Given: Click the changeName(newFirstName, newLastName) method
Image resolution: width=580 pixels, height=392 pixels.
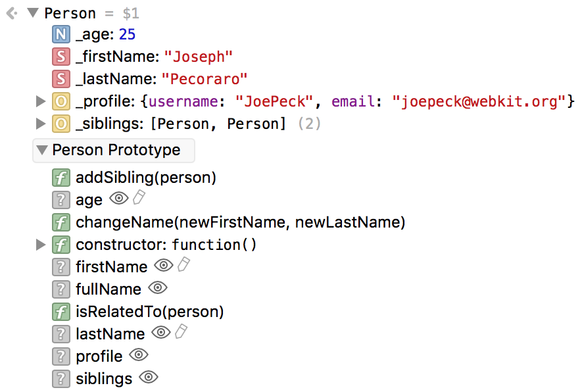Looking at the screenshot, I should click(x=241, y=222).
